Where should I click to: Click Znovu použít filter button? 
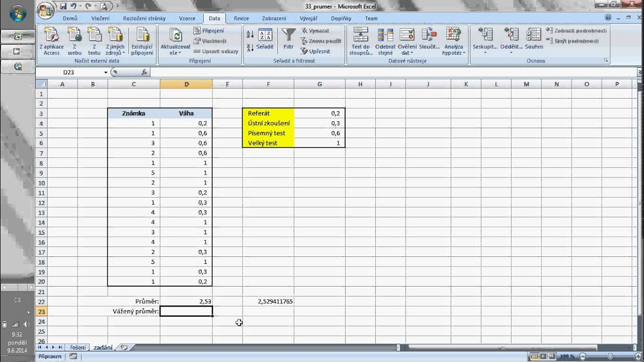pos(321,41)
